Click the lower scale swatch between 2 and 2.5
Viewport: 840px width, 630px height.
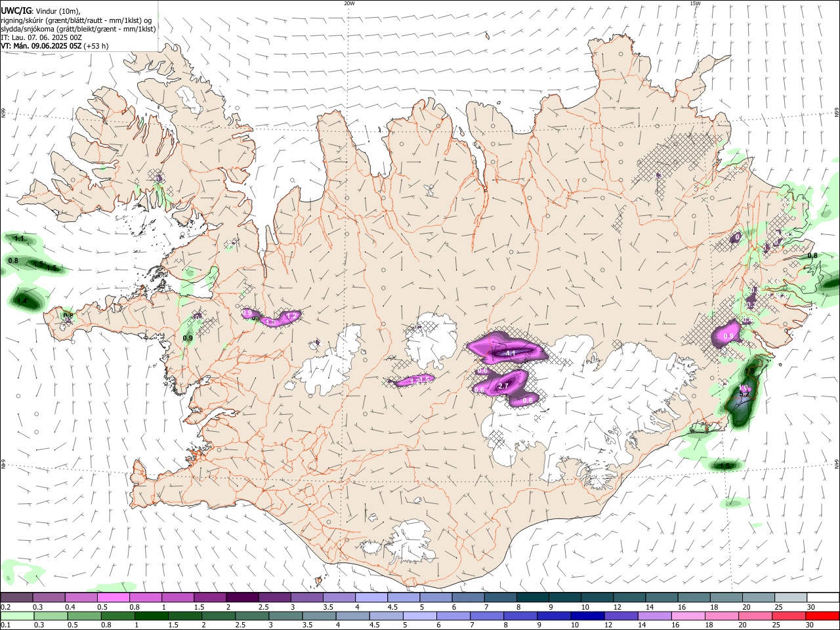219,616
